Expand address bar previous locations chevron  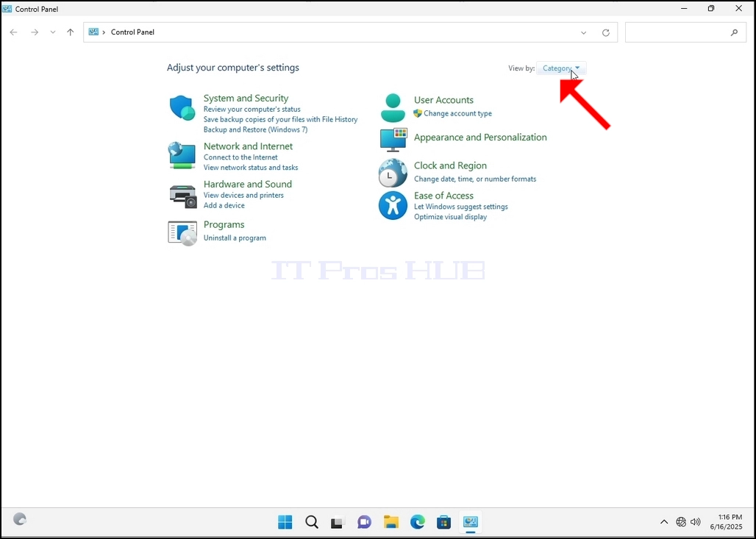583,33
